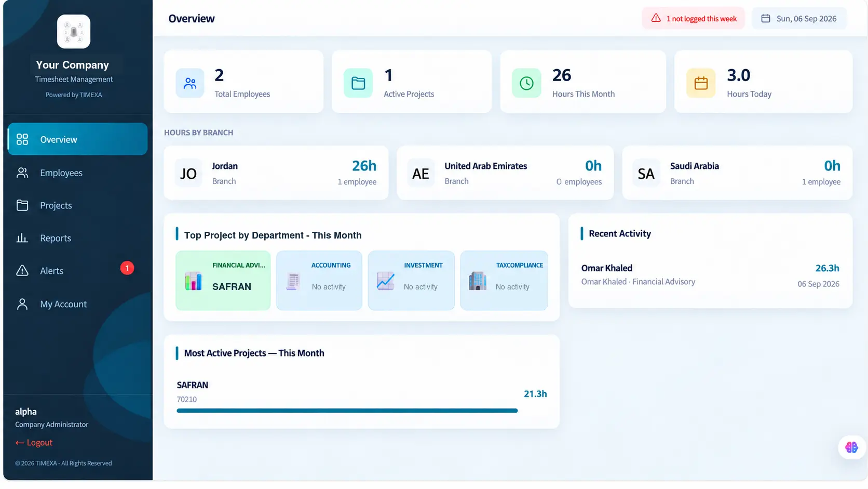Open the Jordan branch card
The width and height of the screenshot is (868, 489).
pos(276,173)
